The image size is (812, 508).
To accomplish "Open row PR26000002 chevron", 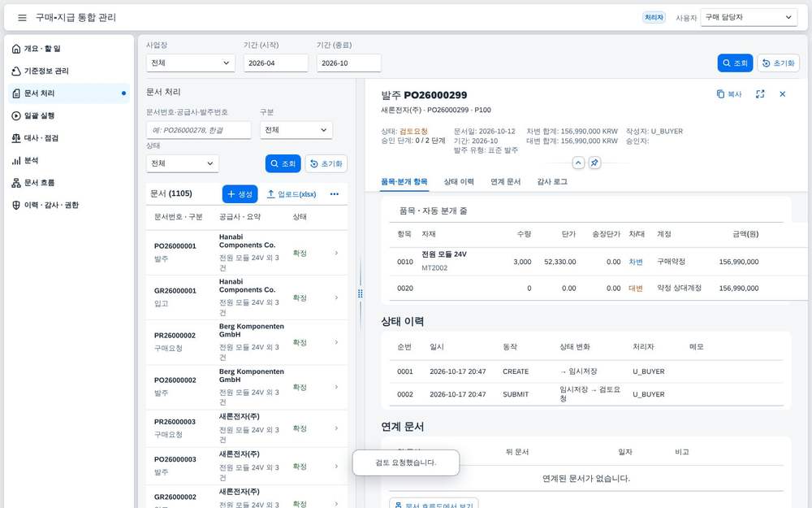I will click(x=337, y=342).
